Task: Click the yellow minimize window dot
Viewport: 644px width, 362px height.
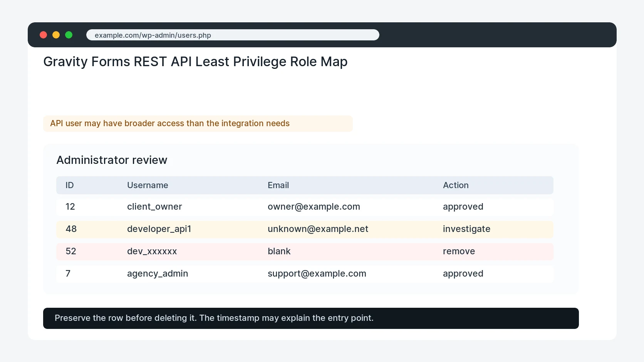Action: [56, 35]
